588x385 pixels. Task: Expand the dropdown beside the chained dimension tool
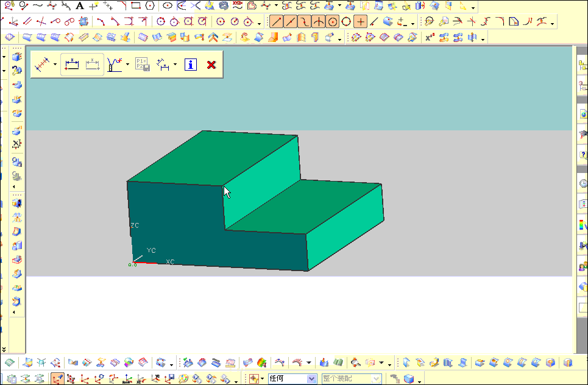[55, 64]
